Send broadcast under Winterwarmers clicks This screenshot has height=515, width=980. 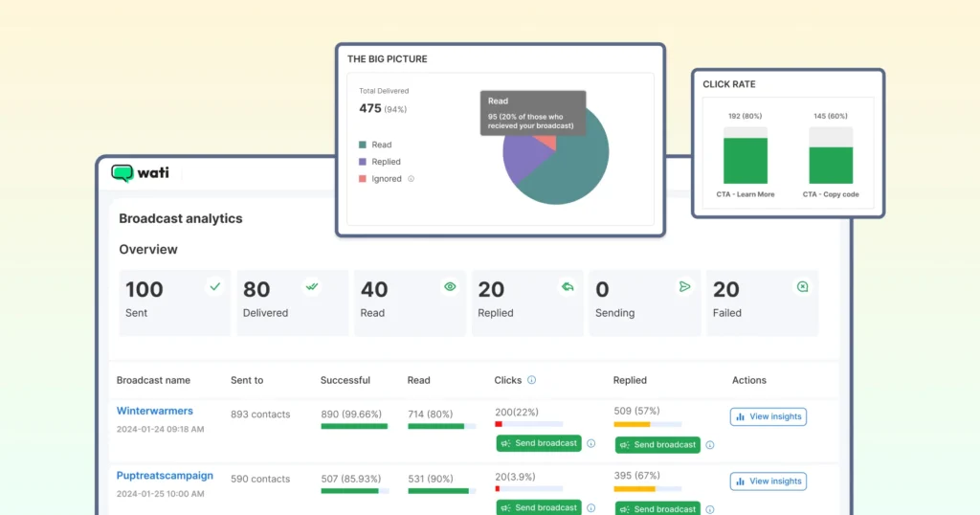[x=539, y=443]
